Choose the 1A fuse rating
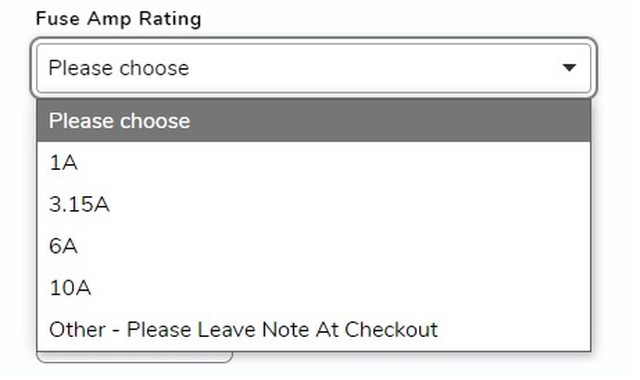640x380 pixels. pyautogui.click(x=313, y=163)
